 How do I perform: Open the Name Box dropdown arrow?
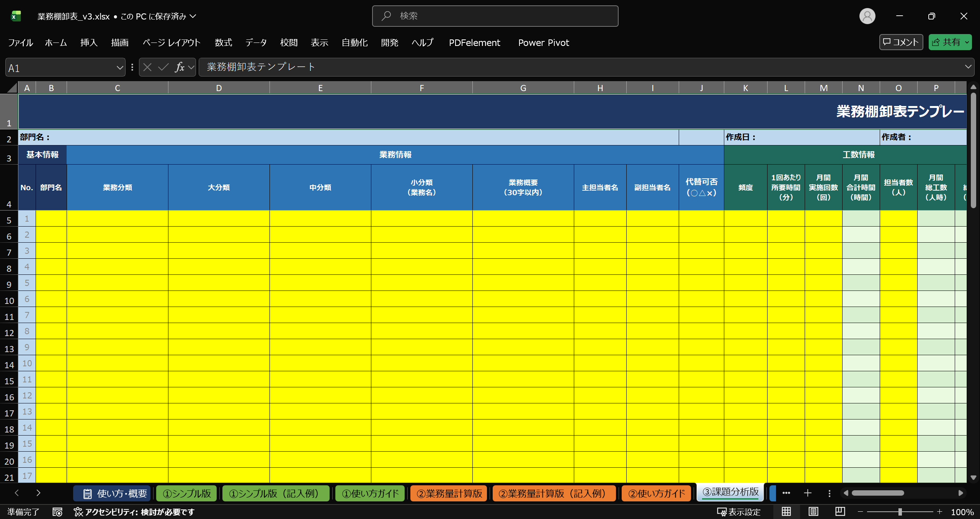pos(119,68)
